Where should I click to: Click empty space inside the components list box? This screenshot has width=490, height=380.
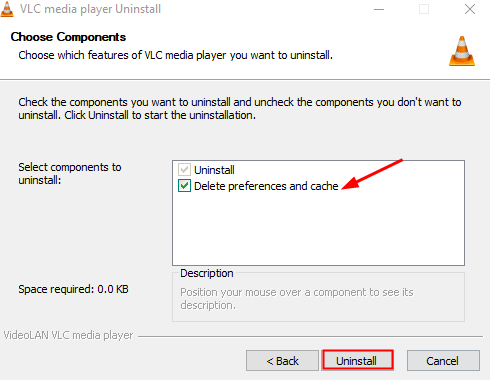tap(318, 230)
